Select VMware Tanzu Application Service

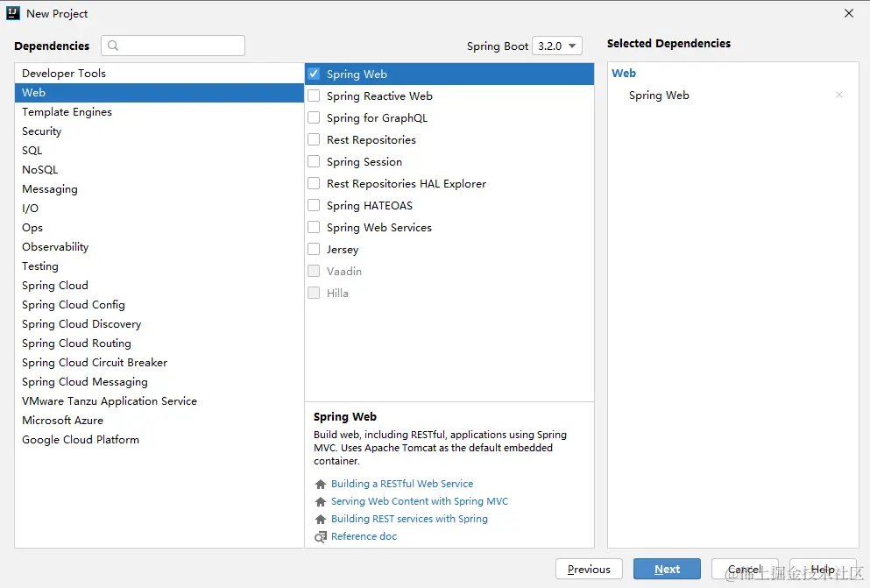point(159,401)
